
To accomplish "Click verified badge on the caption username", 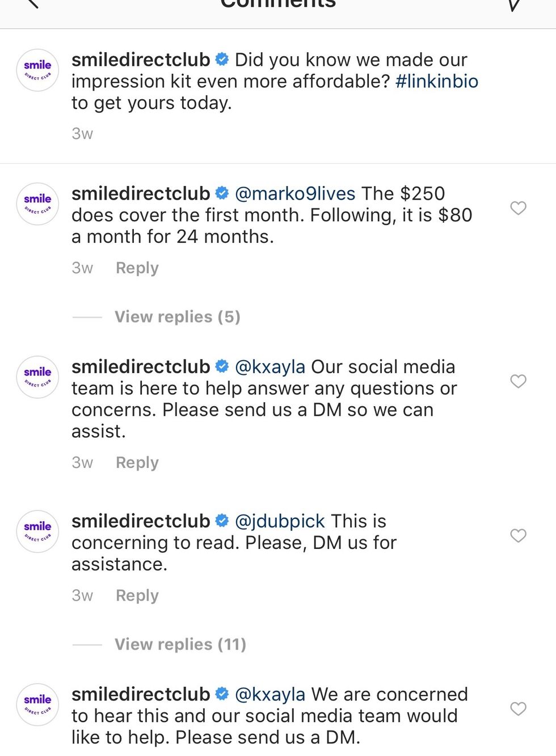I will coord(222,60).
